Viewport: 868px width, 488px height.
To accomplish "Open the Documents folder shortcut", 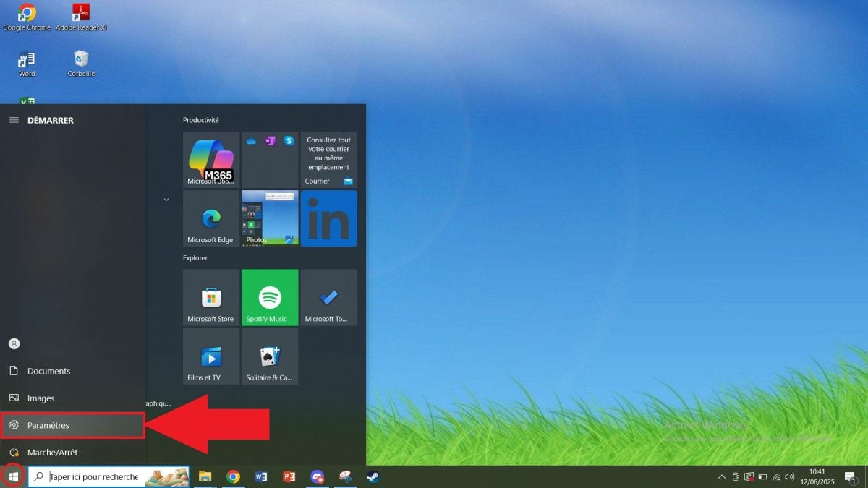I will (48, 371).
